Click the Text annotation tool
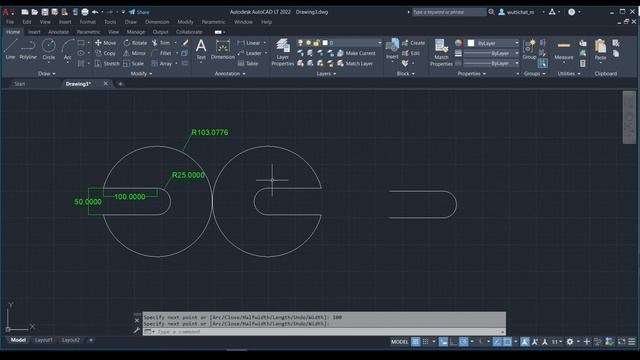This screenshot has width=640, height=360. (201, 49)
